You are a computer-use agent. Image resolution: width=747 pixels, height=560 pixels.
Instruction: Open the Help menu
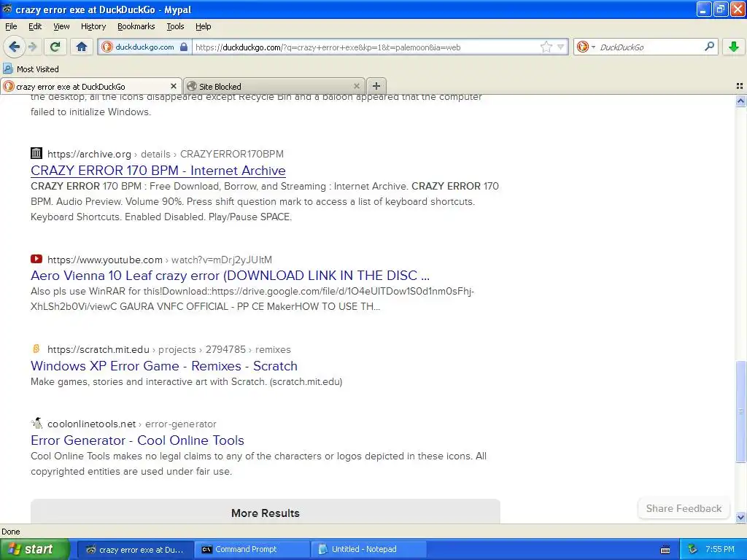[204, 27]
